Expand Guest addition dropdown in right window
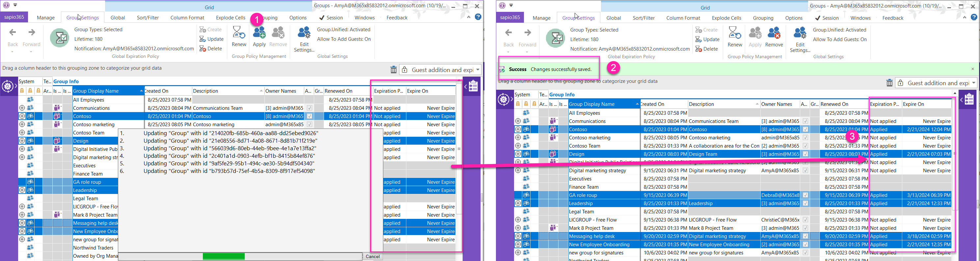The height and width of the screenshot is (261, 980). click(973, 83)
